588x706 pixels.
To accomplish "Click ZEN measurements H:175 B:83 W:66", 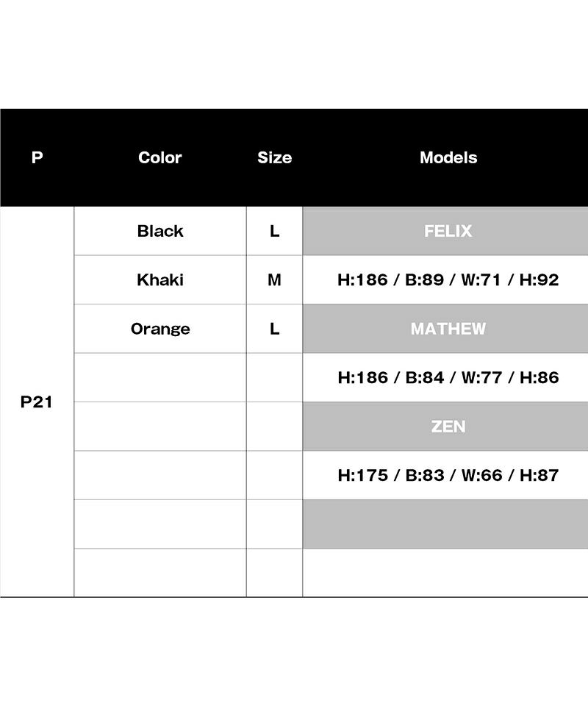I will pyautogui.click(x=445, y=475).
